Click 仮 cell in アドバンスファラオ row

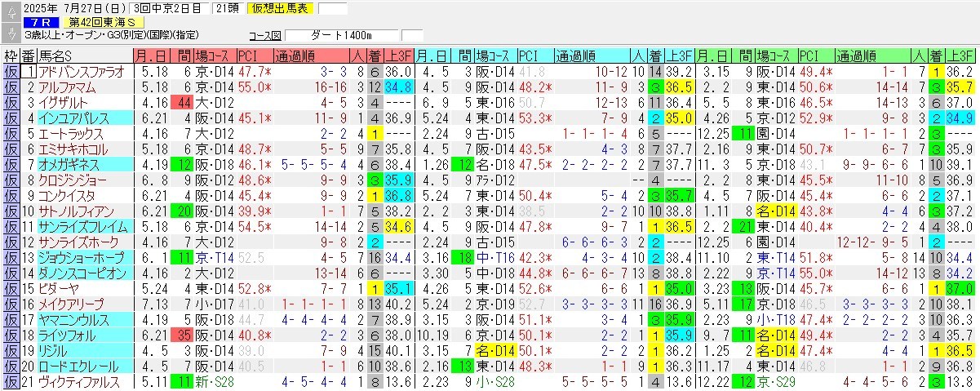coord(11,72)
